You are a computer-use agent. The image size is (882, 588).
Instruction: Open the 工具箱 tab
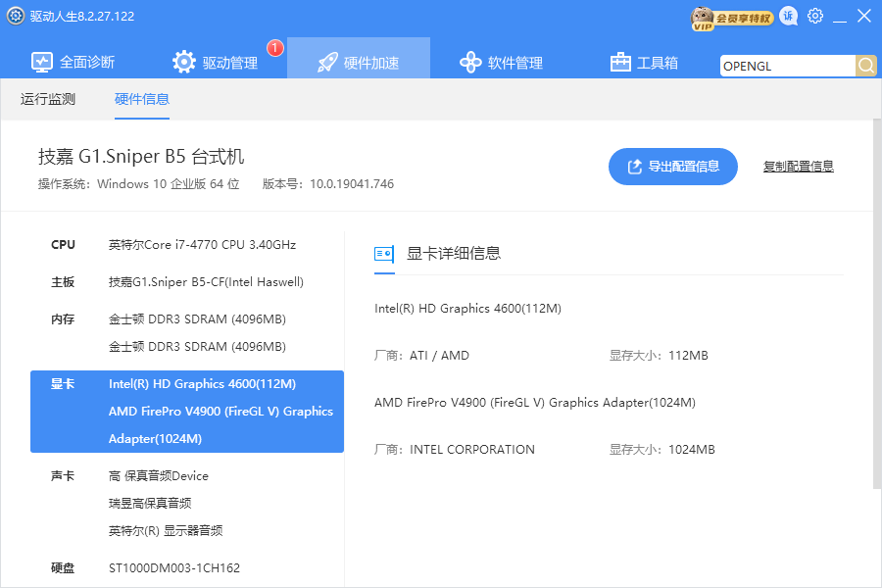(x=644, y=62)
